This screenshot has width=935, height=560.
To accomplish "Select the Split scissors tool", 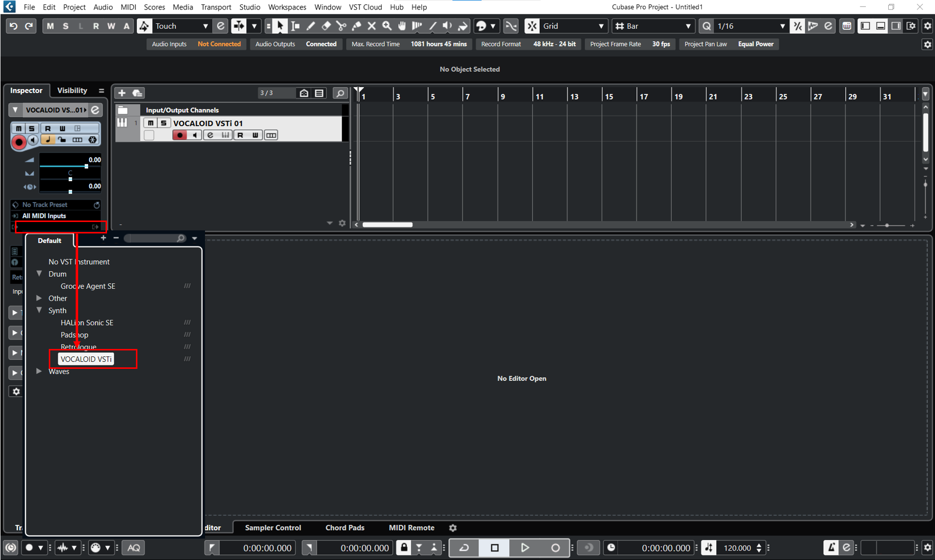I will [x=341, y=26].
